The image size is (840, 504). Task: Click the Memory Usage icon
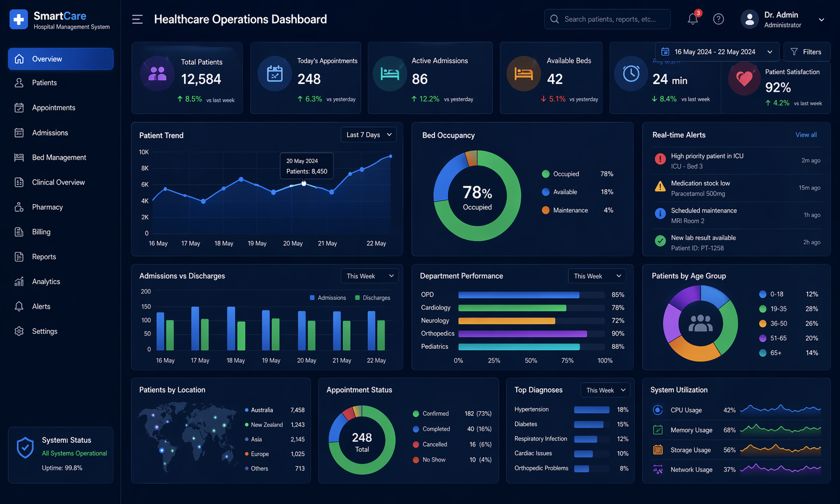(658, 430)
